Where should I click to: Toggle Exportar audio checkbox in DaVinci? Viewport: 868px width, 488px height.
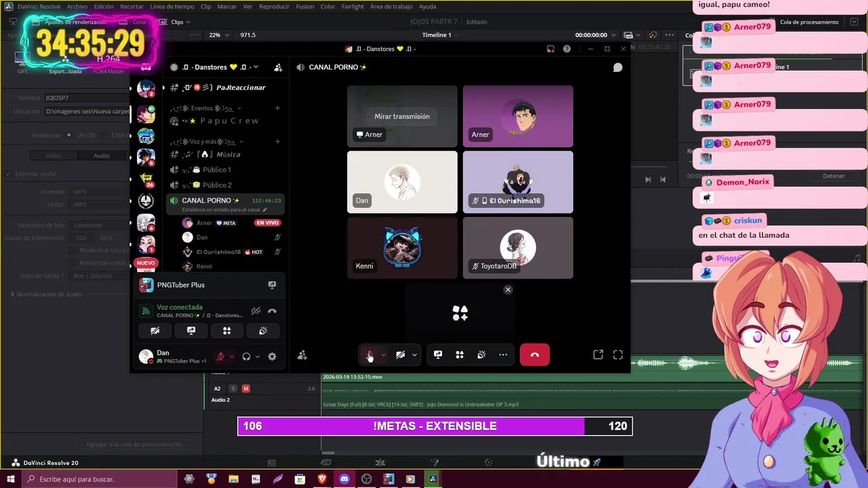(9, 174)
